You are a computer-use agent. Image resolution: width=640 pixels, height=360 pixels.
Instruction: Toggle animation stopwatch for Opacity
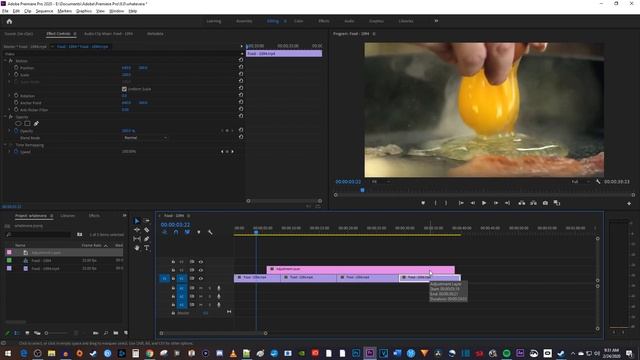coord(16,131)
